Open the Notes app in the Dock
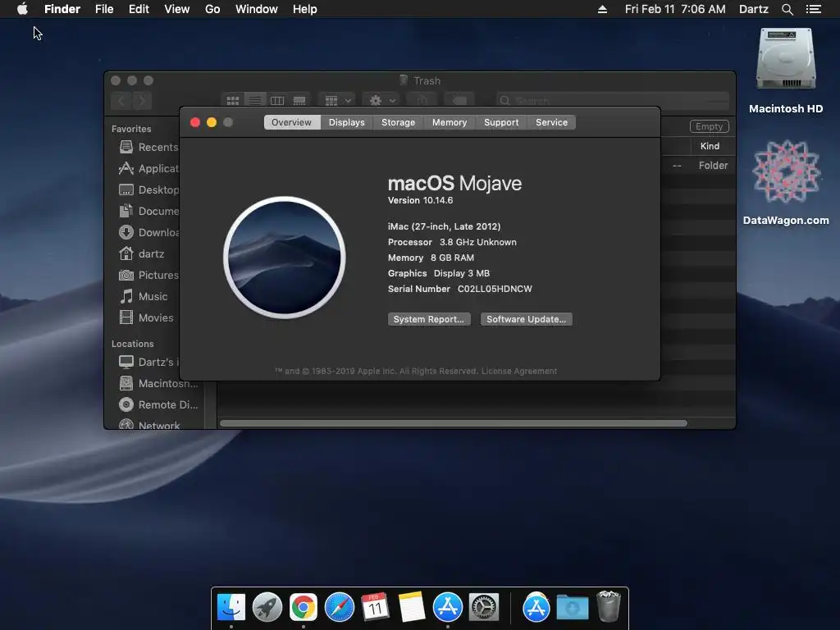840x630 pixels. pyautogui.click(x=412, y=607)
